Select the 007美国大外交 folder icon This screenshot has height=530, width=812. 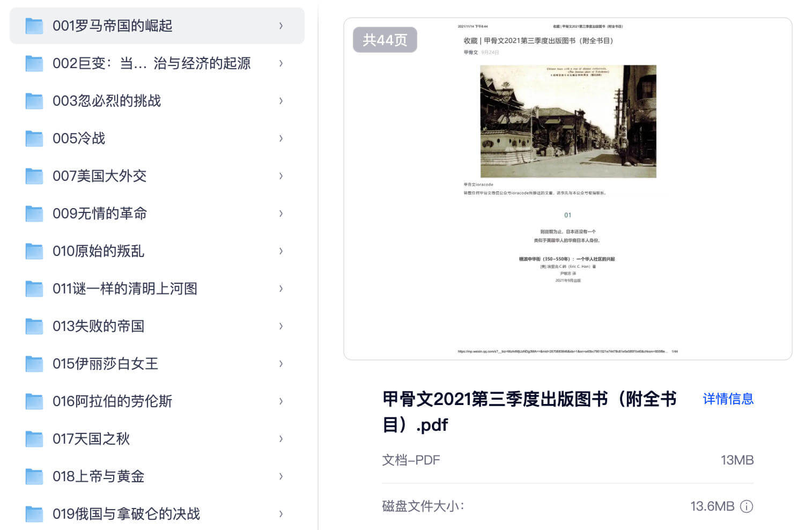click(34, 176)
